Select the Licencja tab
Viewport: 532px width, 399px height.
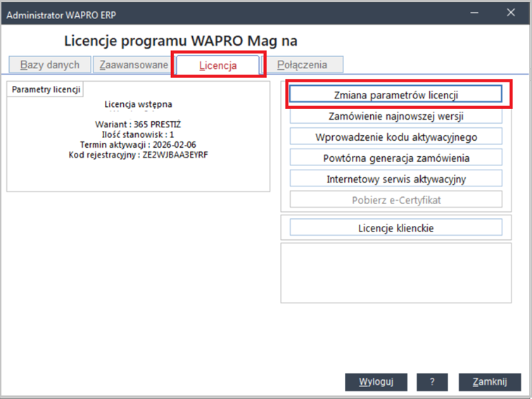[218, 65]
